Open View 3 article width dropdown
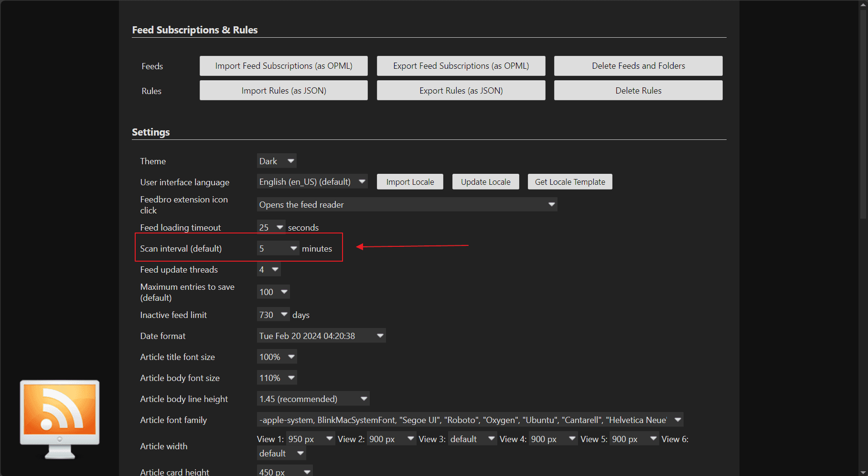The width and height of the screenshot is (868, 476). [x=472, y=439]
